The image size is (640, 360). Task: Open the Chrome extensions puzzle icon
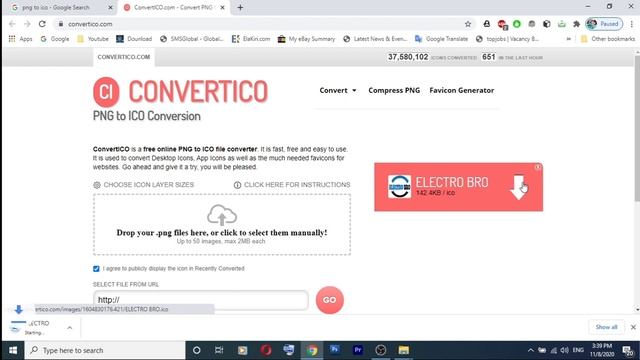576,24
